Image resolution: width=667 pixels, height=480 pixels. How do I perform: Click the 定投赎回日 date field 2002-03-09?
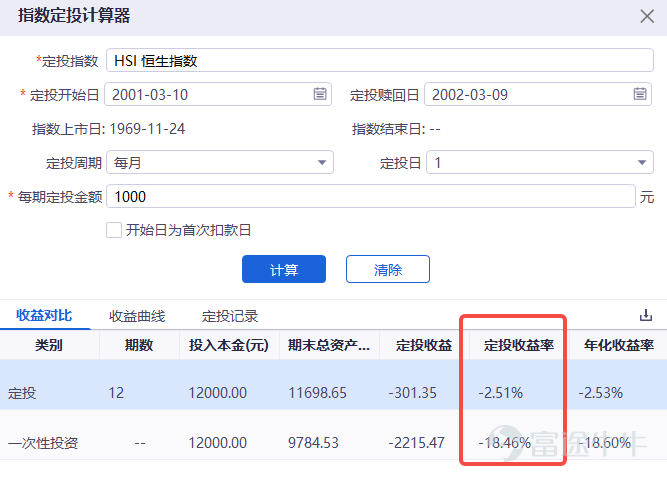coord(538,94)
